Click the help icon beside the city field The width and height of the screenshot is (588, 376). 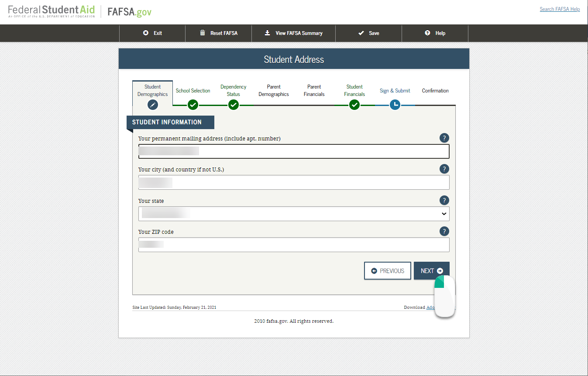pyautogui.click(x=444, y=169)
